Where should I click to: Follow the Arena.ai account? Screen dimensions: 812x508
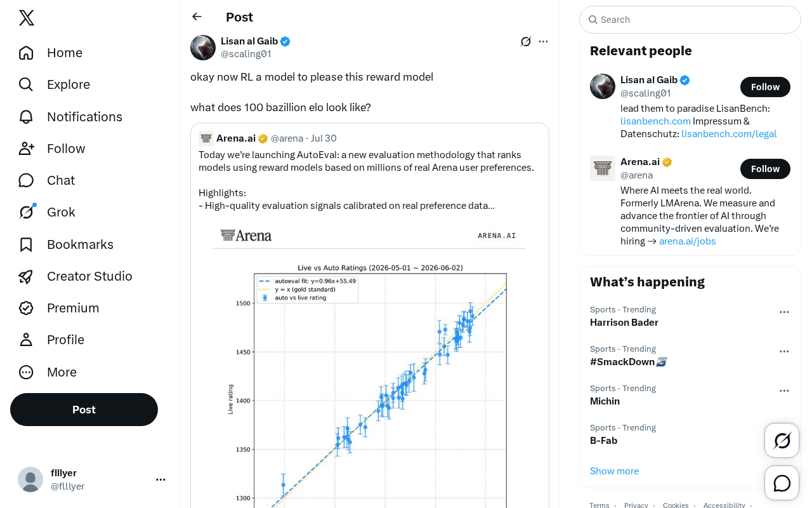click(765, 169)
